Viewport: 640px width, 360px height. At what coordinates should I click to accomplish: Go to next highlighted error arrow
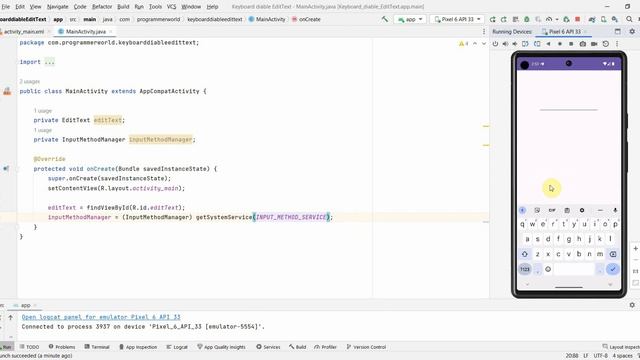(x=484, y=43)
